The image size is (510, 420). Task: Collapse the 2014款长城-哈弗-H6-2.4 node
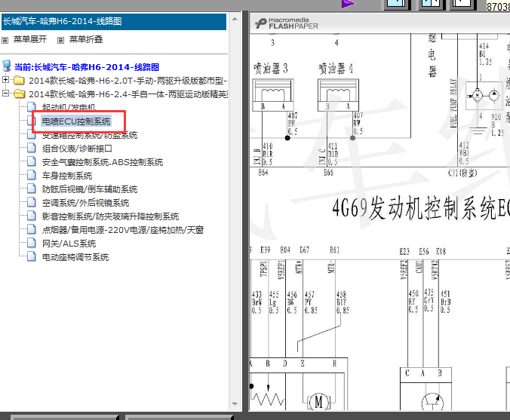5,94
